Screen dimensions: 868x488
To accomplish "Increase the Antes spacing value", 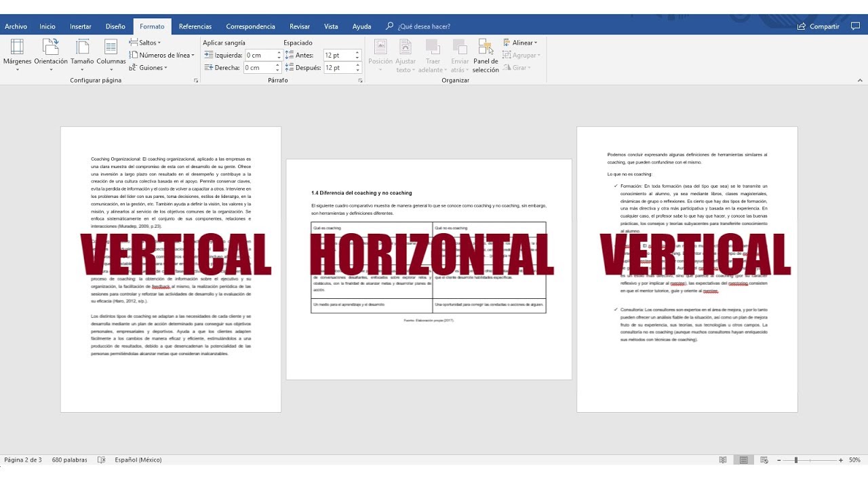I will 356,52.
